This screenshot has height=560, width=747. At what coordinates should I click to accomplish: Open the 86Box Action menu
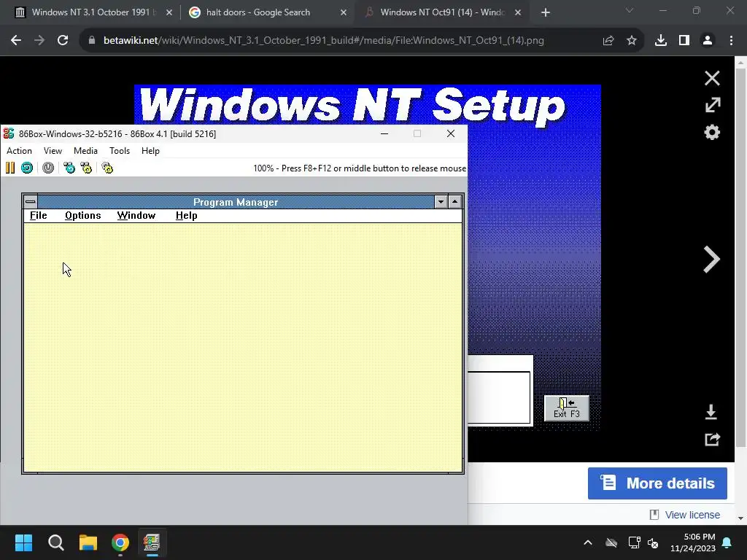19,150
